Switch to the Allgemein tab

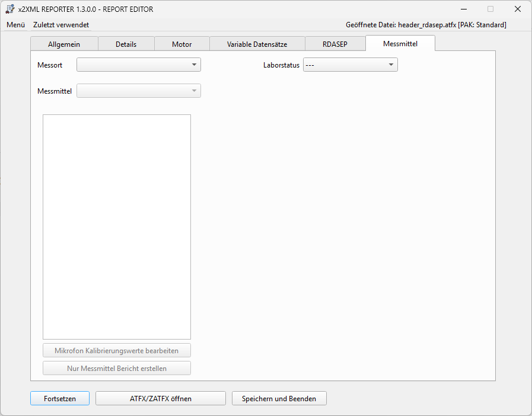64,44
